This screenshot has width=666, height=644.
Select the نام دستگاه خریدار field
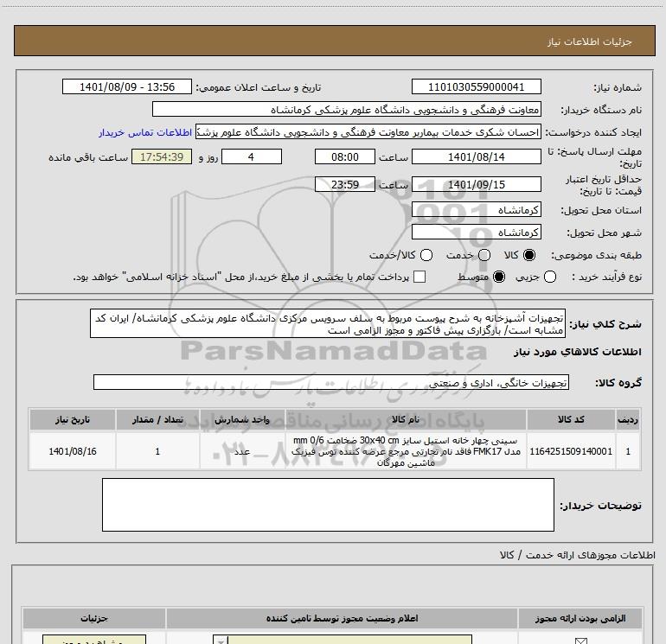click(x=347, y=110)
